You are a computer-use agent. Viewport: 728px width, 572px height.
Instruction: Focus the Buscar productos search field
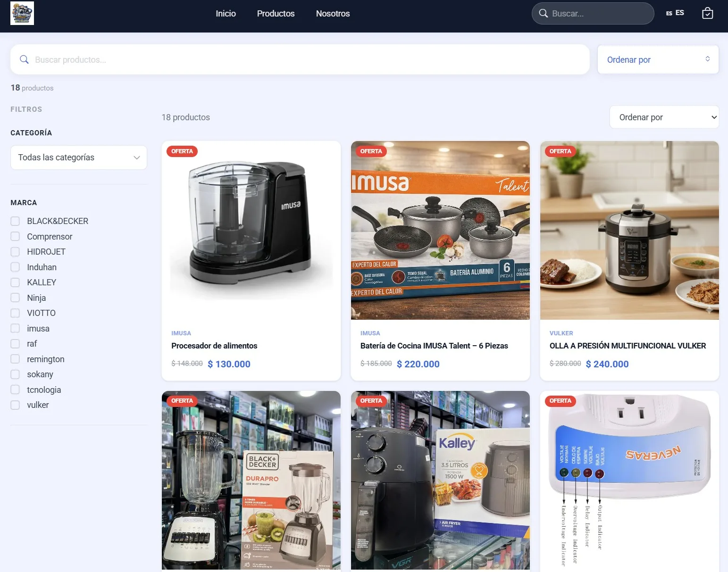[300, 59]
